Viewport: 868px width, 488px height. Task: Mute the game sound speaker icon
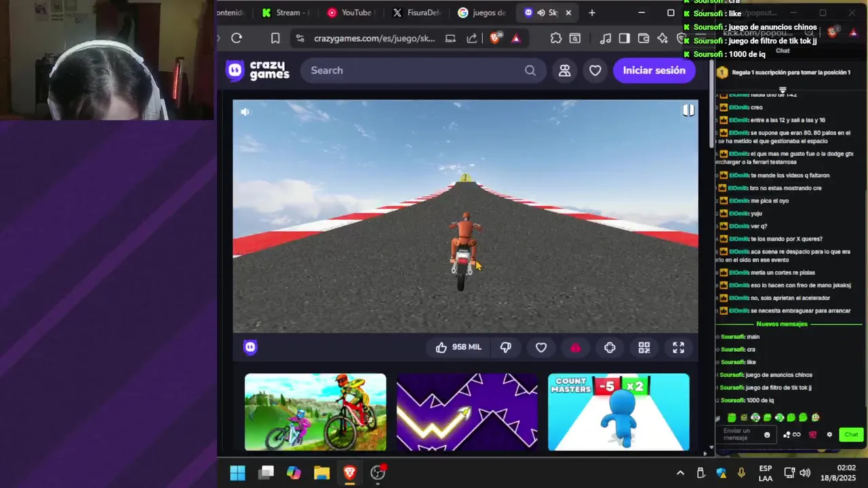(245, 112)
